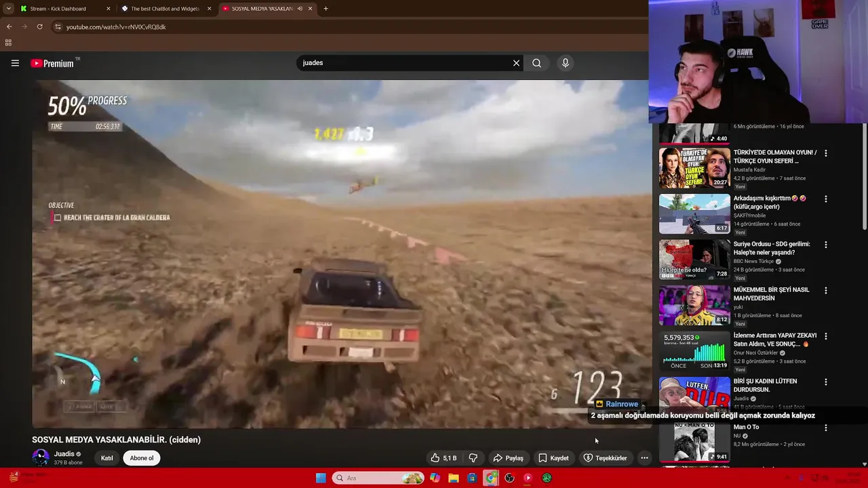
Task: Click the ŞAKFİYmobile channel name
Action: [749, 216]
